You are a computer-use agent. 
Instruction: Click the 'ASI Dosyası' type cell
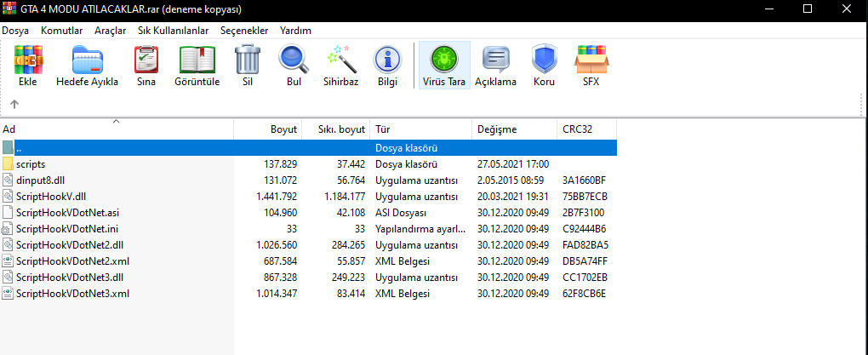point(401,212)
